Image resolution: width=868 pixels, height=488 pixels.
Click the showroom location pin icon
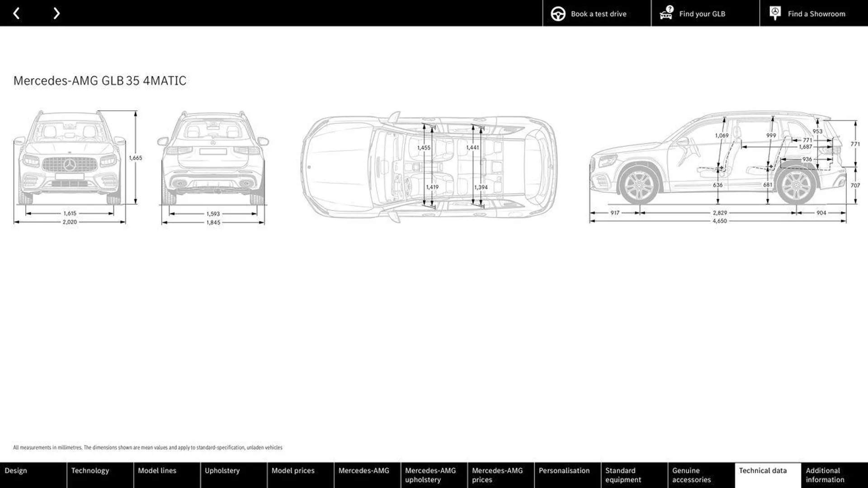[775, 13]
